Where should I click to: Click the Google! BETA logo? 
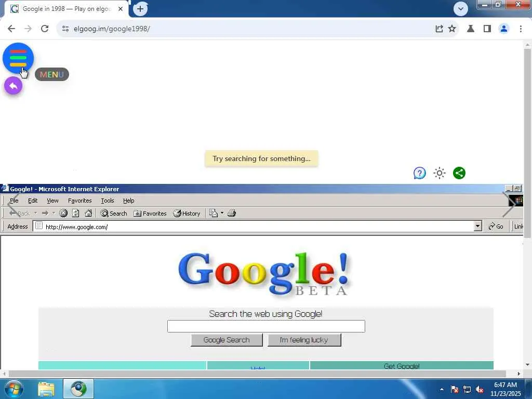pos(264,274)
